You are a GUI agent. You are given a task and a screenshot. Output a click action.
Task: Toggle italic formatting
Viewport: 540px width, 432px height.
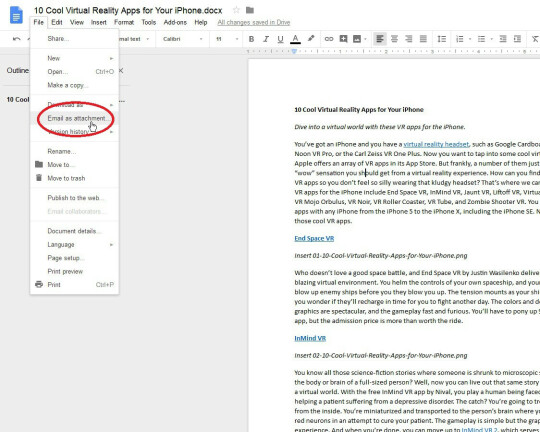tap(266, 39)
